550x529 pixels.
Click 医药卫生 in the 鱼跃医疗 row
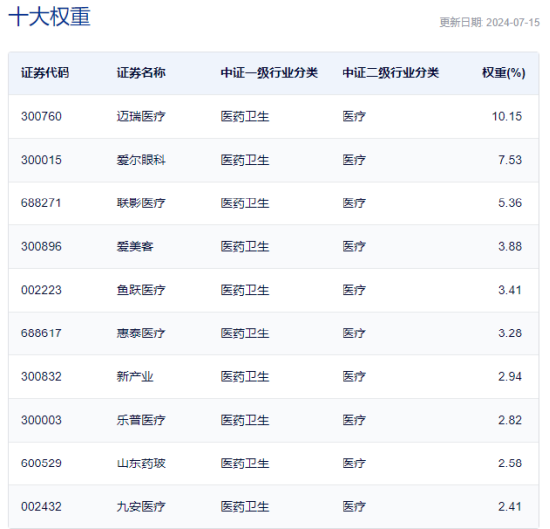pos(245,290)
